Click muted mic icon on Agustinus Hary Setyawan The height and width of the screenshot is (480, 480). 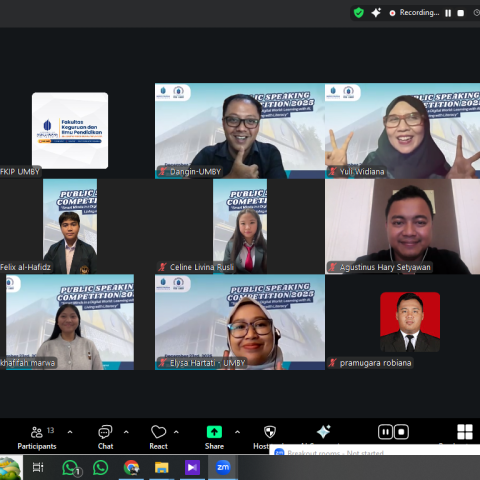[332, 267]
